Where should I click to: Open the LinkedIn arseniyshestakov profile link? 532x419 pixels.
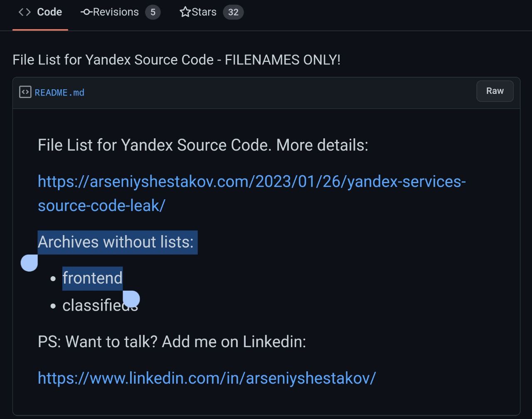click(x=207, y=378)
